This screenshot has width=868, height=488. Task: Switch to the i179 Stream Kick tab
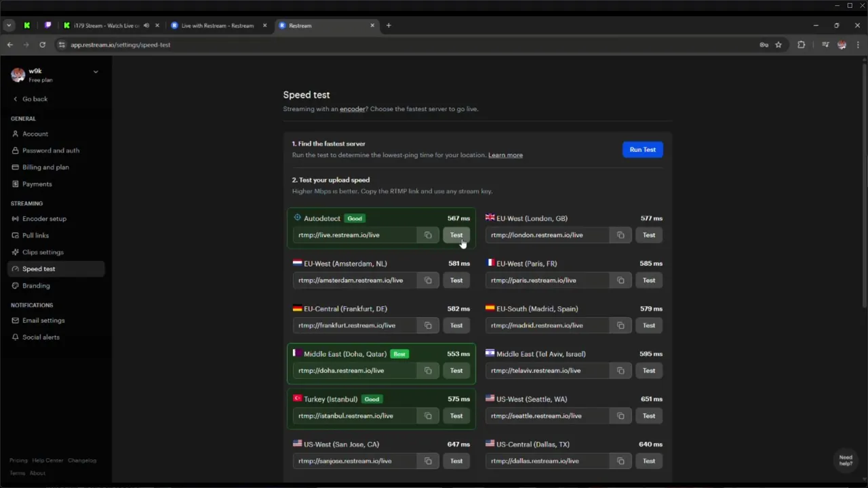point(106,26)
